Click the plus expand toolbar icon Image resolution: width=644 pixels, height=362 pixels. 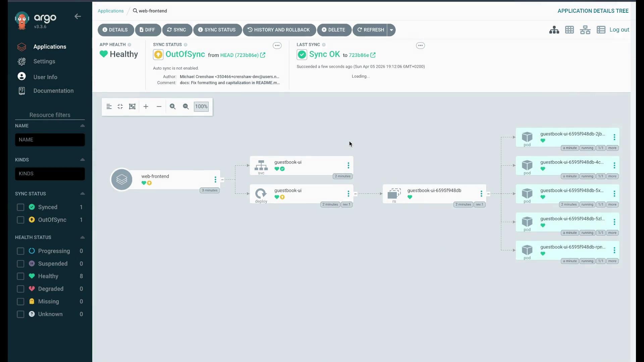(x=146, y=107)
